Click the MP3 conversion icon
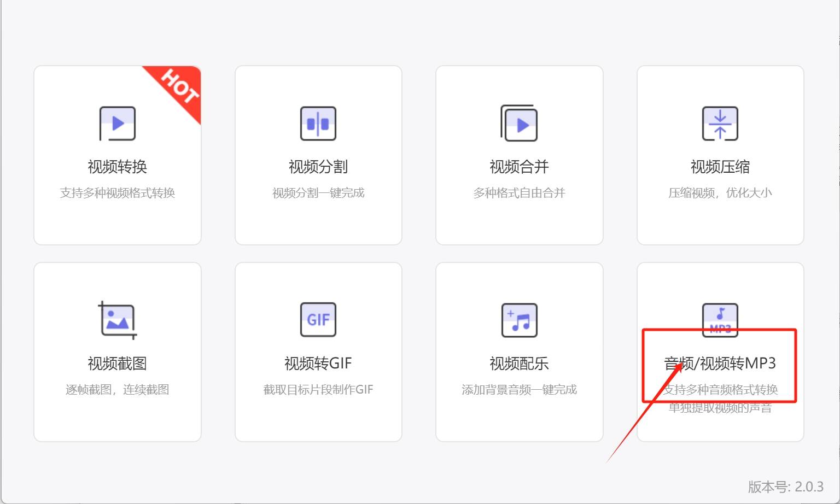Image resolution: width=840 pixels, height=504 pixels. click(x=720, y=320)
